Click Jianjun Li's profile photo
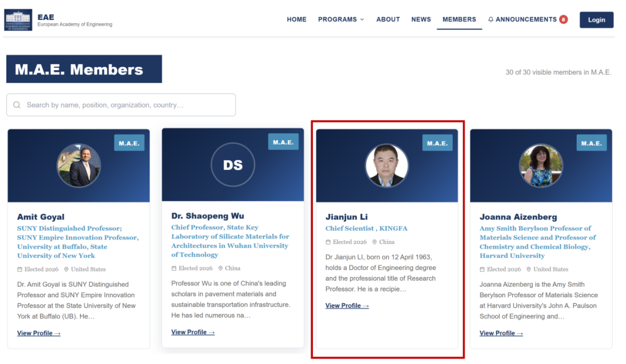Screen dimensions: 626x364 tap(387, 165)
